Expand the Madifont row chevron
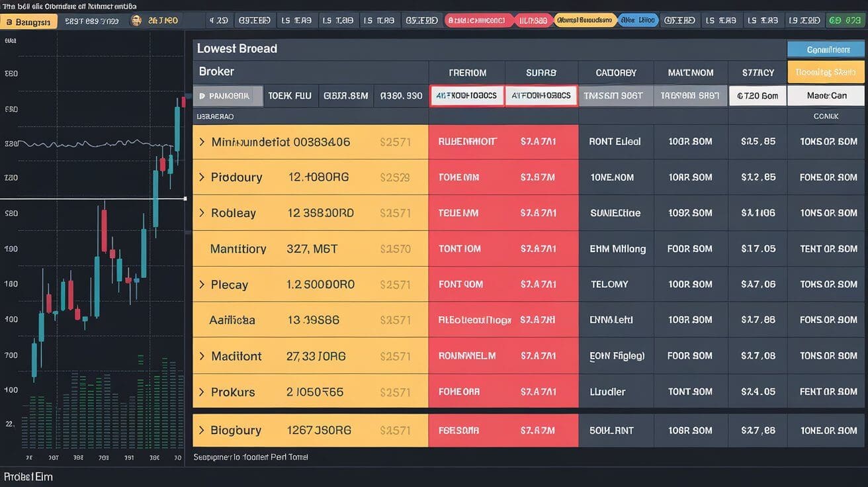 coord(202,356)
